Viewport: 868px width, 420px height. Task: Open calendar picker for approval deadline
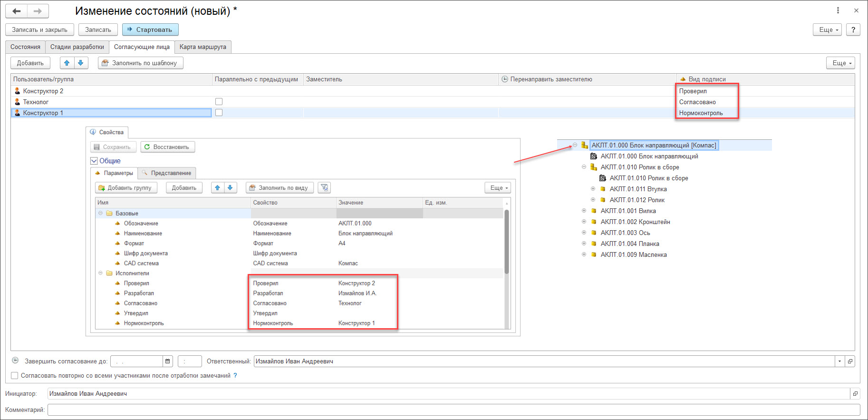coord(168,361)
